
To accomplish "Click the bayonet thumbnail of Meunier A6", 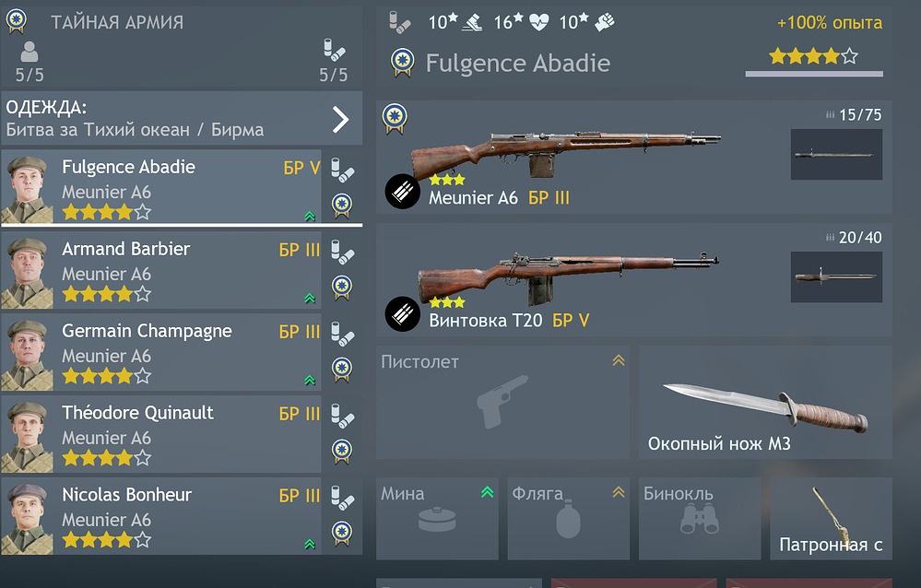I will 836,155.
